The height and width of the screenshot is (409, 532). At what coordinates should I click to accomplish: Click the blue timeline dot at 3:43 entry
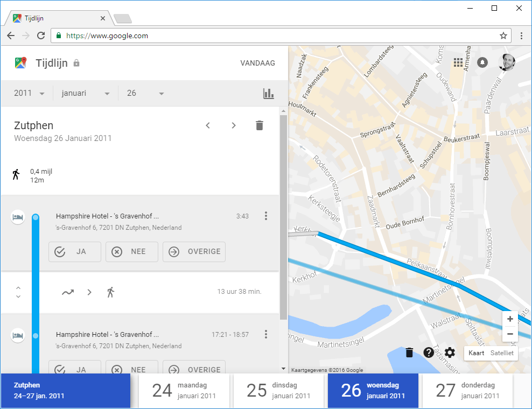(36, 217)
